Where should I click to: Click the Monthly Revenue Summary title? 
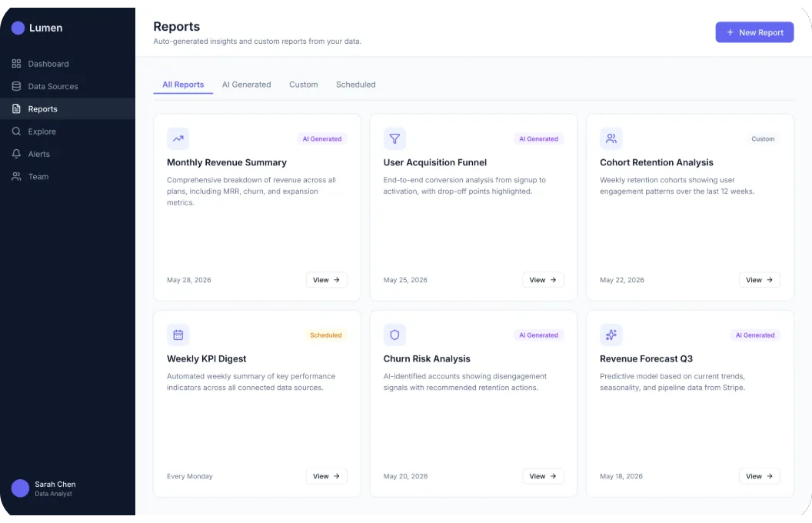click(x=227, y=162)
